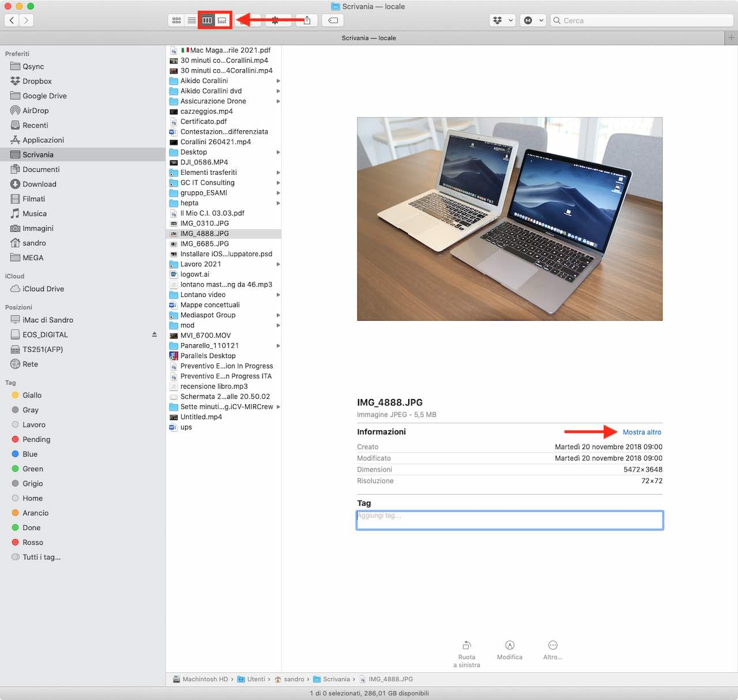Expand the Mediaspot Group folder arrow
The width and height of the screenshot is (738, 700).
tap(278, 315)
